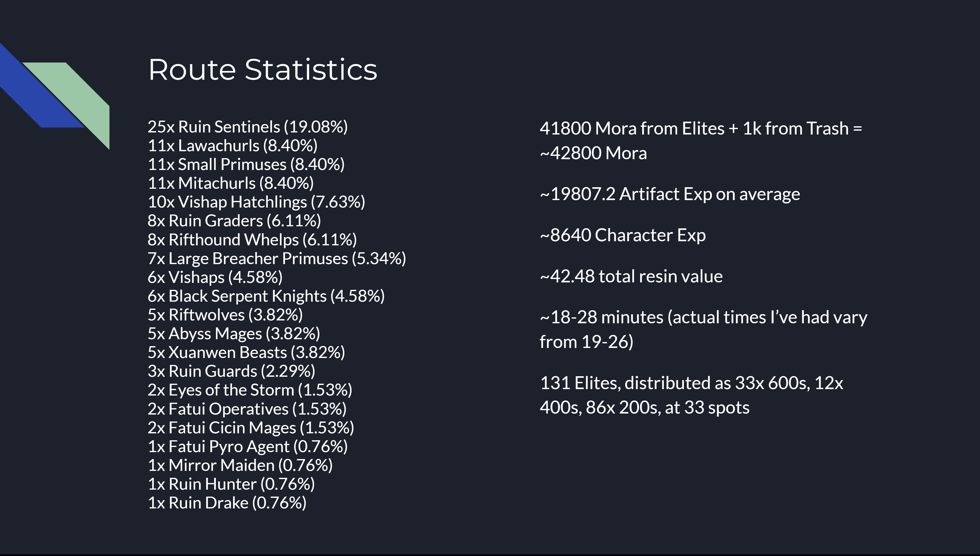Click the 10x Vishap Hatchlings text
The height and width of the screenshot is (556, 980).
256,202
